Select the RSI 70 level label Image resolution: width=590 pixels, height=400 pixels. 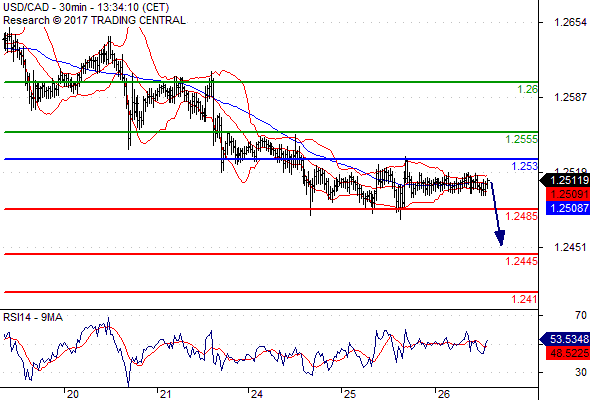(x=581, y=315)
